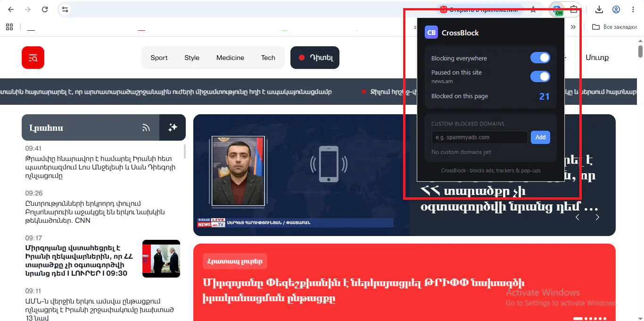Open the browser extensions puzzle menu
Viewport: 644px width, 321px height.
[574, 9]
